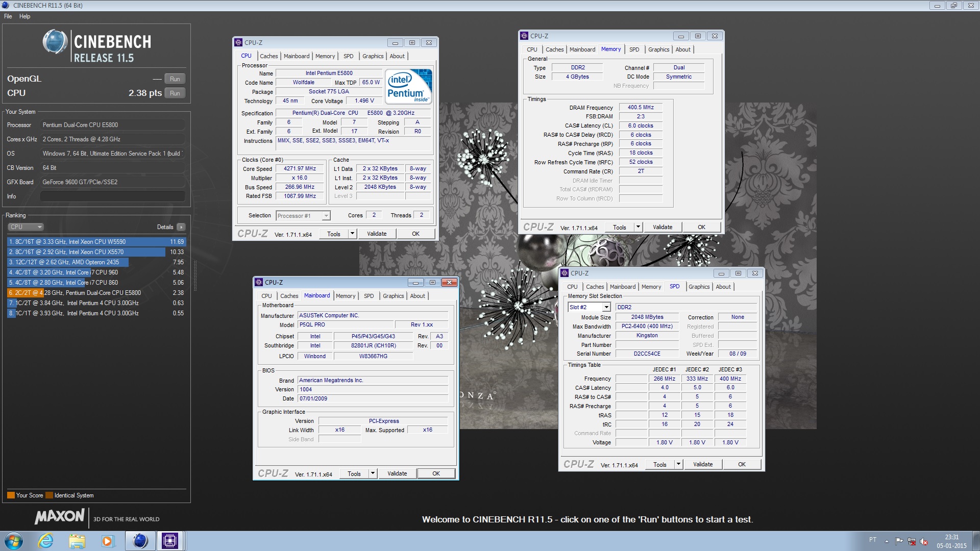Open the Start menu orb

pyautogui.click(x=14, y=540)
